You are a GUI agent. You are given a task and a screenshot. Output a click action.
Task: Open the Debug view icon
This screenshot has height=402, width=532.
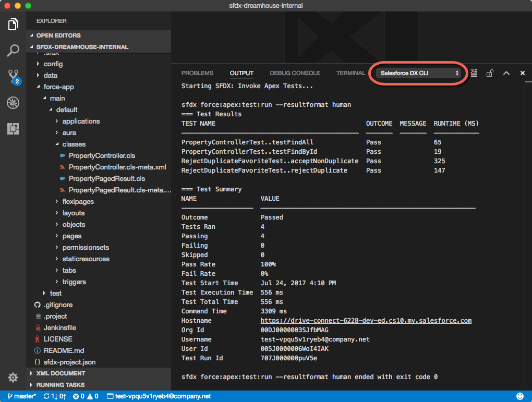pos(13,102)
